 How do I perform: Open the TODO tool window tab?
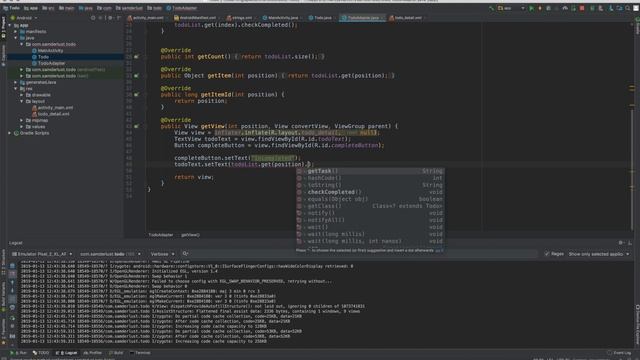[41, 353]
